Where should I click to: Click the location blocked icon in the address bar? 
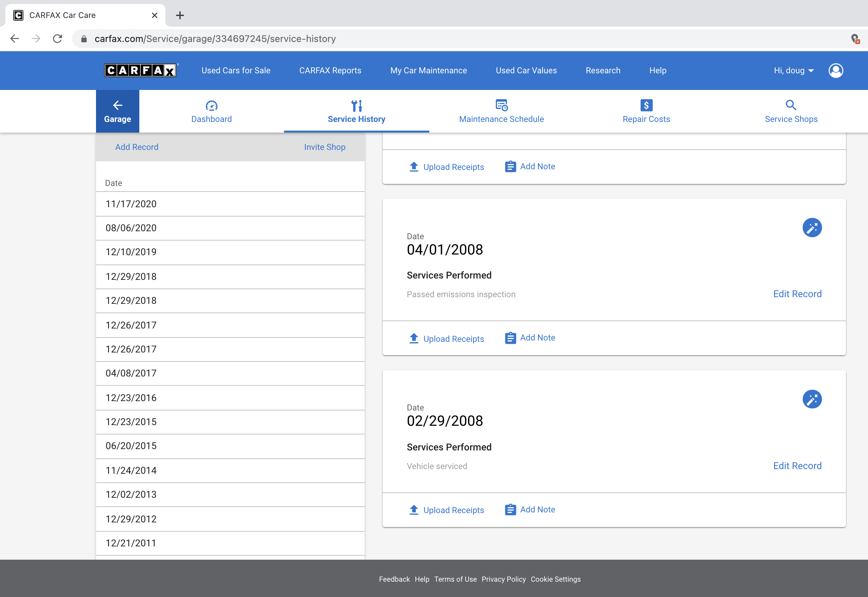click(855, 39)
